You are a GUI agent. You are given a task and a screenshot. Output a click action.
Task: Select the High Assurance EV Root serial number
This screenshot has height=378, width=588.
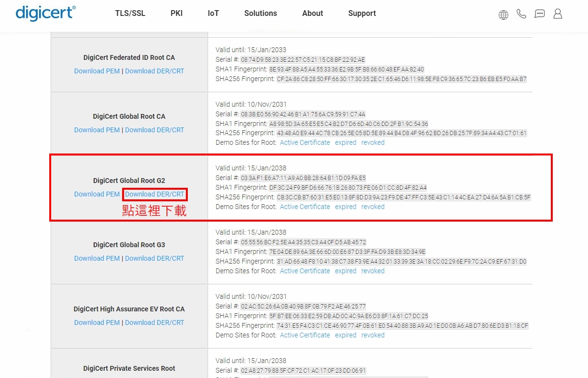(x=304, y=307)
